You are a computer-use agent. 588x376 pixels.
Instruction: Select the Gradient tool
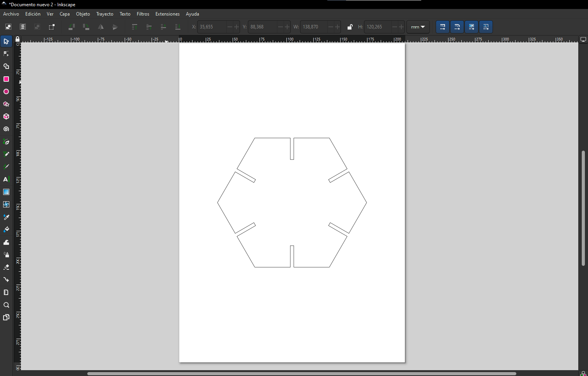(6, 192)
